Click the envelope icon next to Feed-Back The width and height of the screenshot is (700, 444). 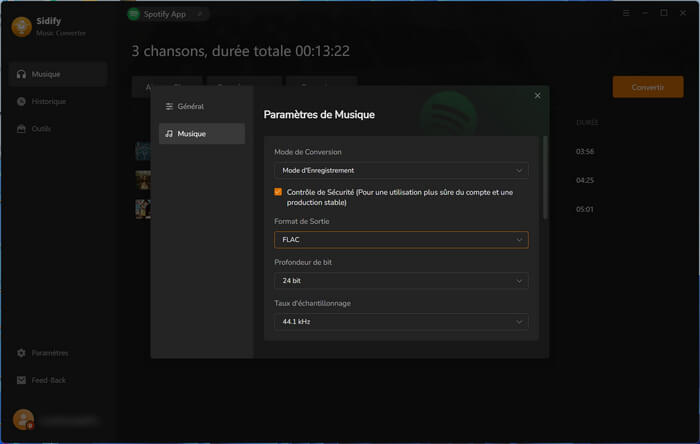21,380
